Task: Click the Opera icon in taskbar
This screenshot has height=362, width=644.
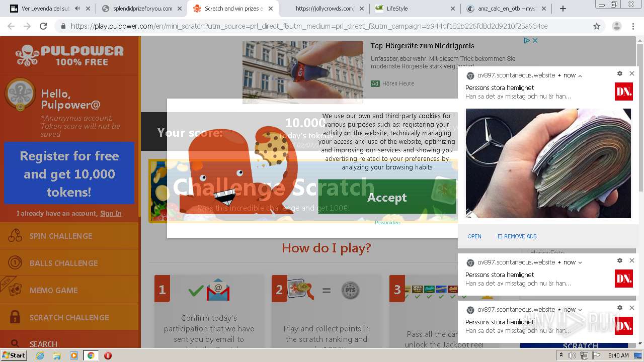Action: pos(108,355)
